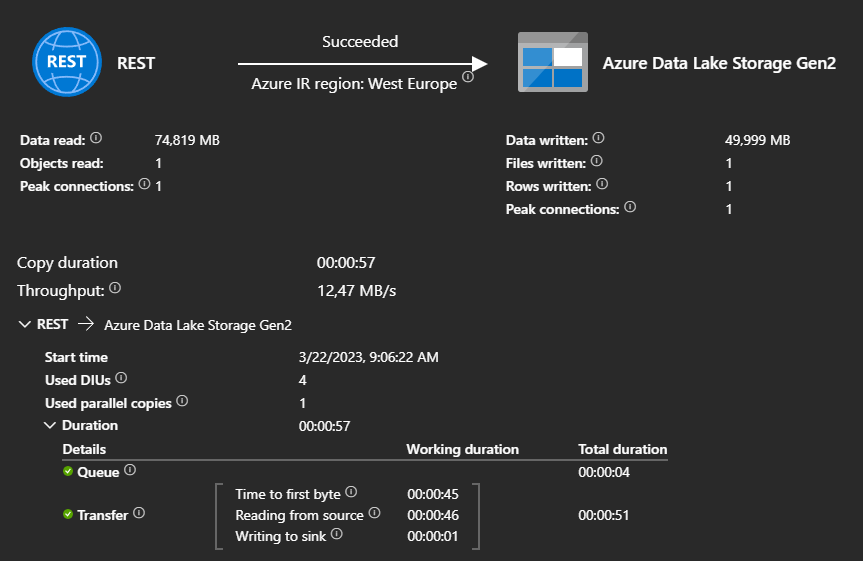Collapse the Duration details section

(x=50, y=425)
